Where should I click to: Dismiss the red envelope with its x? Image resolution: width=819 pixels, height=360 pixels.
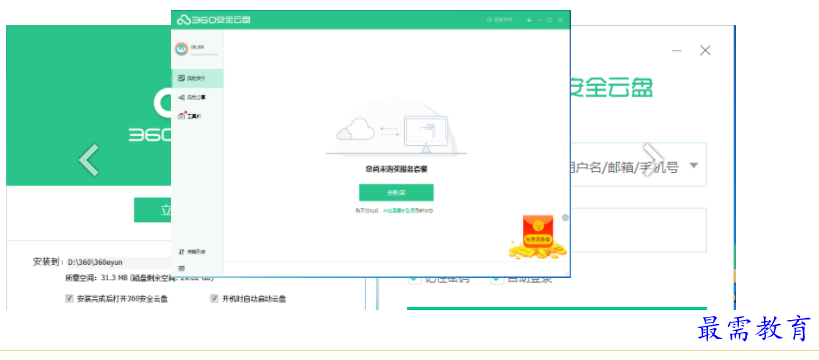(x=565, y=217)
